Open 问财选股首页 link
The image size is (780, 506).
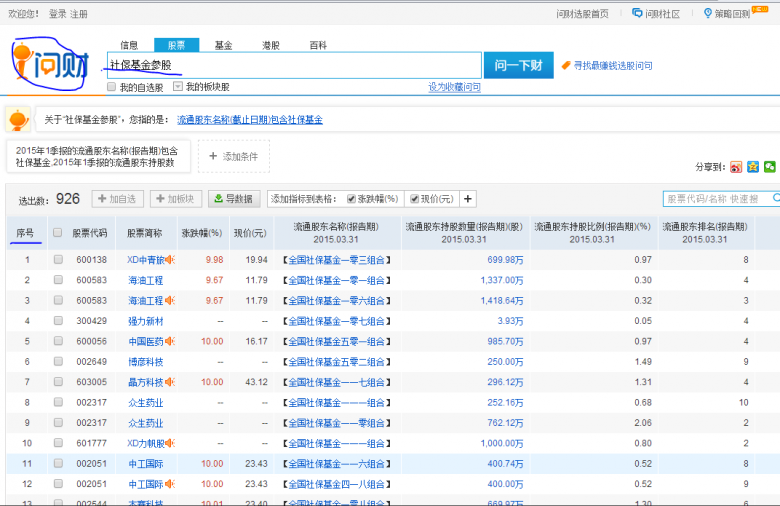(582, 14)
